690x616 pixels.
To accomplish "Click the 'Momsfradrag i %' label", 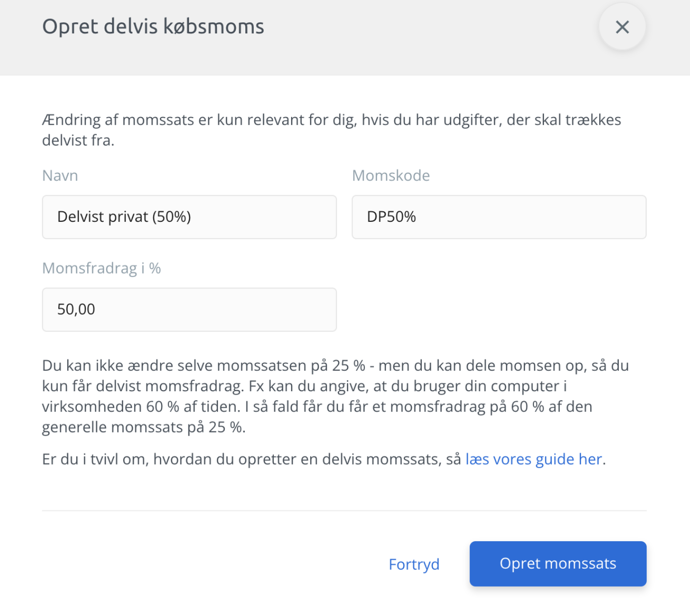I will [x=101, y=268].
